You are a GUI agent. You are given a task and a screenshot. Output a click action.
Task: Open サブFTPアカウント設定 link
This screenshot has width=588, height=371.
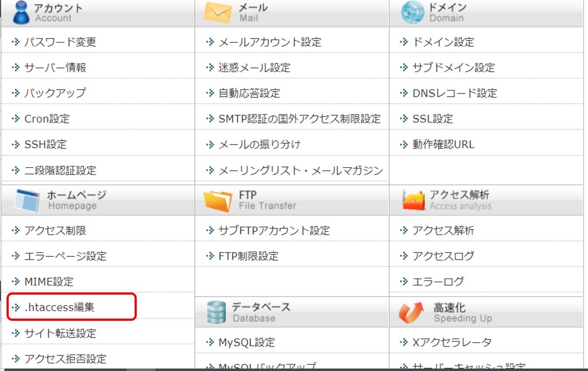[x=274, y=230]
